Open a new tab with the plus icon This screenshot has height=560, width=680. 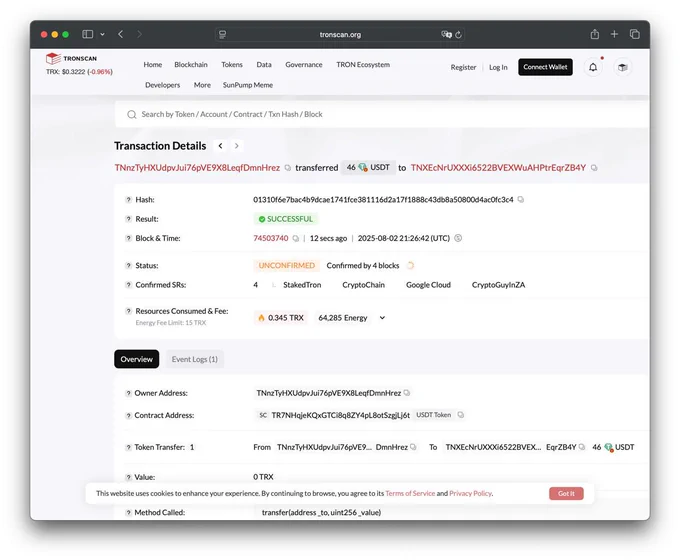pyautogui.click(x=614, y=34)
